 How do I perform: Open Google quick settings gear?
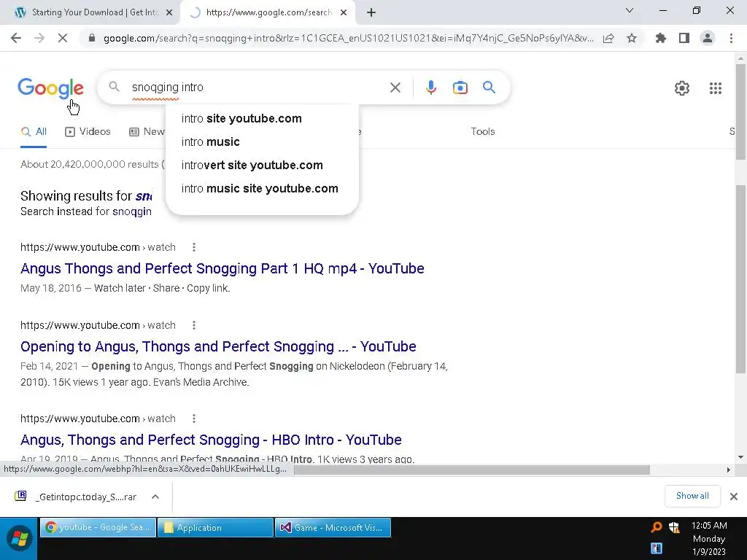tap(682, 88)
